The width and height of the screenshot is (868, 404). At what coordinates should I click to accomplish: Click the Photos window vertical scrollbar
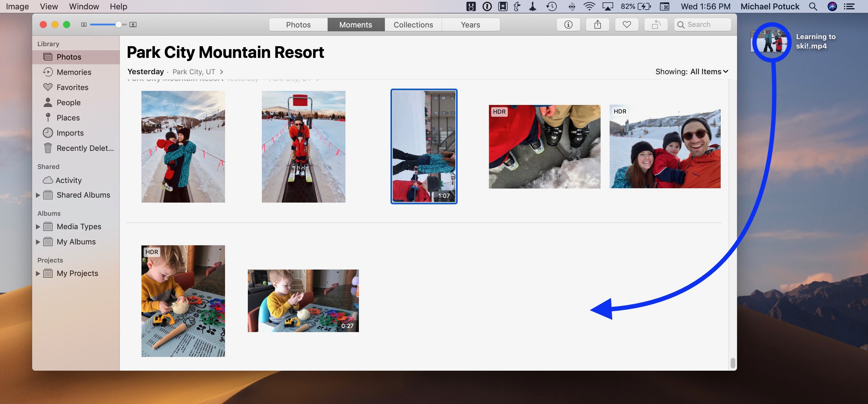tap(733, 363)
